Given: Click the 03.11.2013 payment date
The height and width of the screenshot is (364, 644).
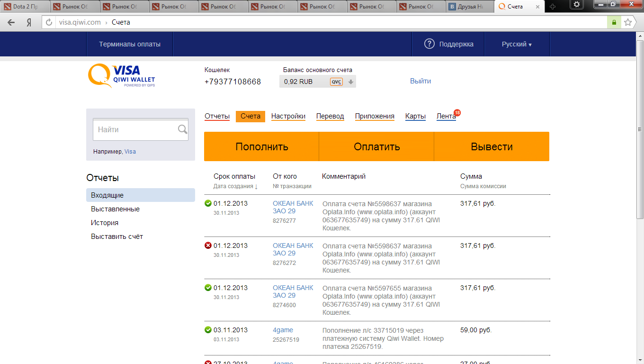Looking at the screenshot, I should 231,330.
